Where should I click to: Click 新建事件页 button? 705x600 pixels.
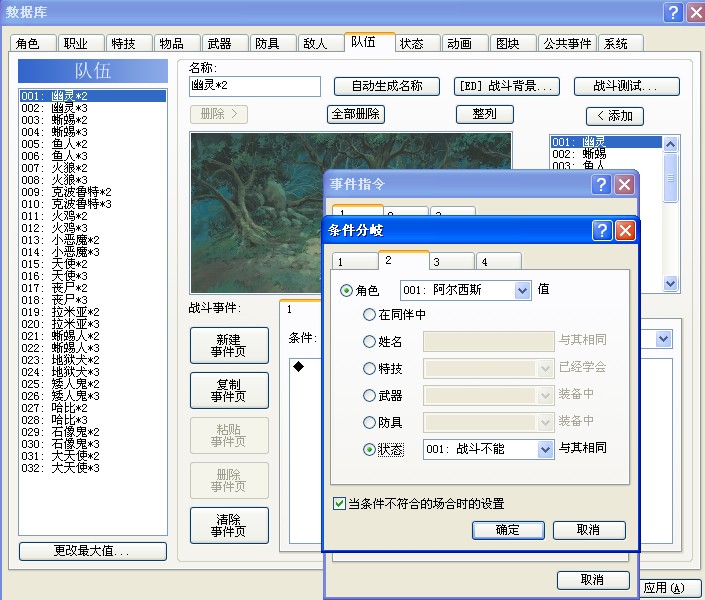pos(229,345)
